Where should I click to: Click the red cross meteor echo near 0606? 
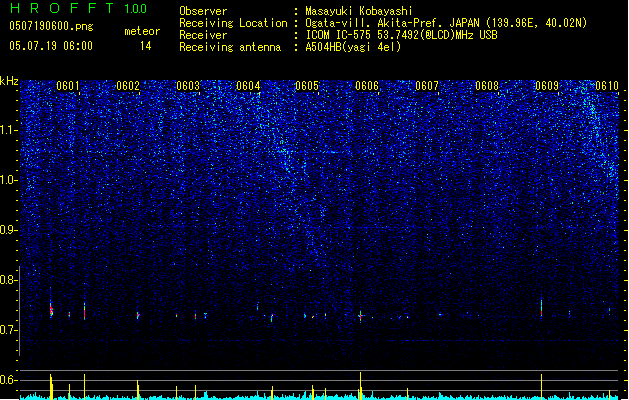point(360,316)
